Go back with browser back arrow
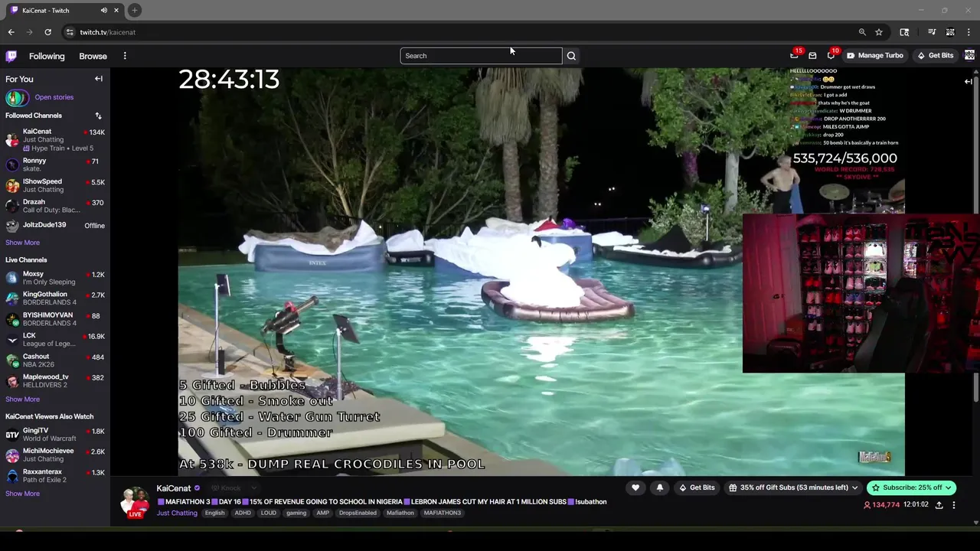Viewport: 980px width, 551px height. (11, 32)
